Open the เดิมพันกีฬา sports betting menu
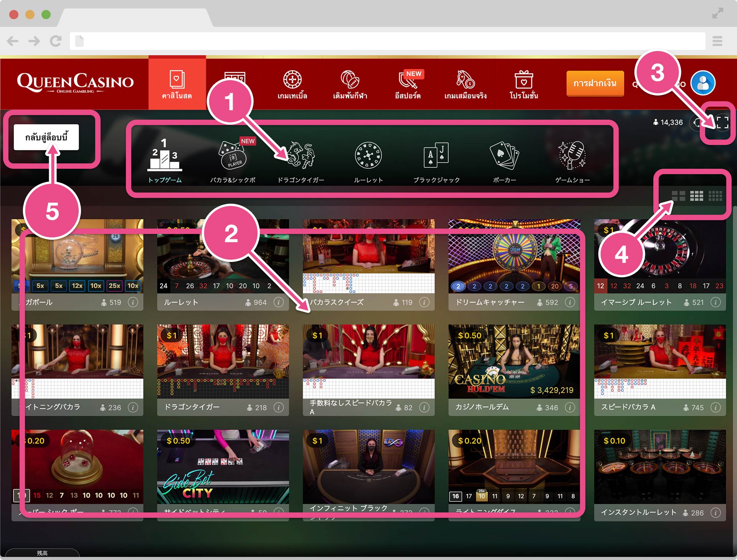Image resolution: width=737 pixels, height=560 pixels. (350, 85)
